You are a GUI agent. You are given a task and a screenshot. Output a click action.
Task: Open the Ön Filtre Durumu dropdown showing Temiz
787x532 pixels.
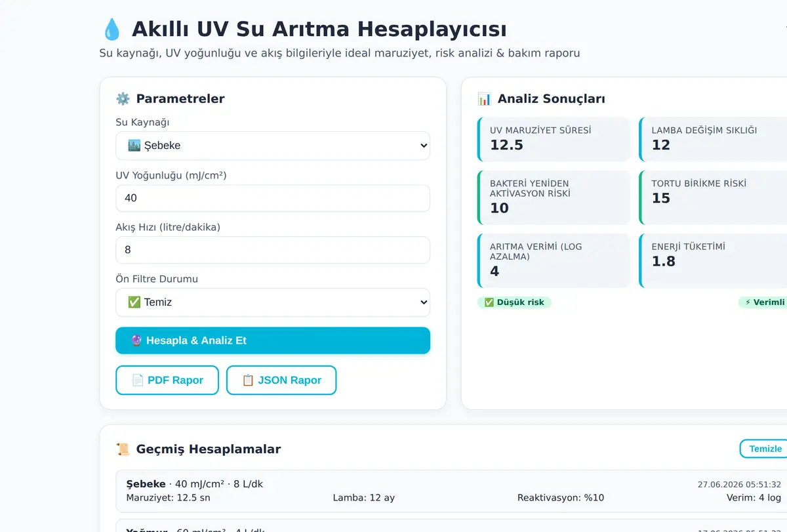click(273, 302)
